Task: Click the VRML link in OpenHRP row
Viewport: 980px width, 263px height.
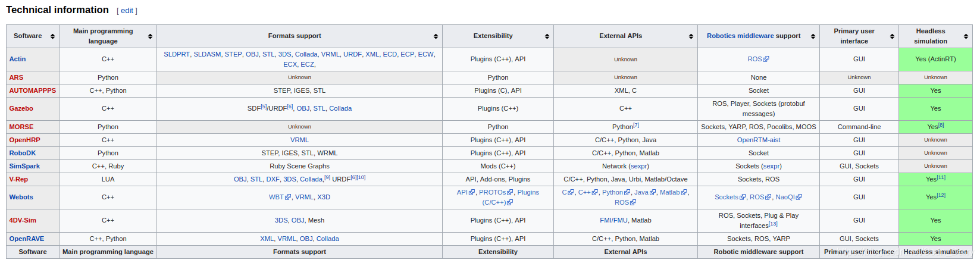Action: coord(299,140)
